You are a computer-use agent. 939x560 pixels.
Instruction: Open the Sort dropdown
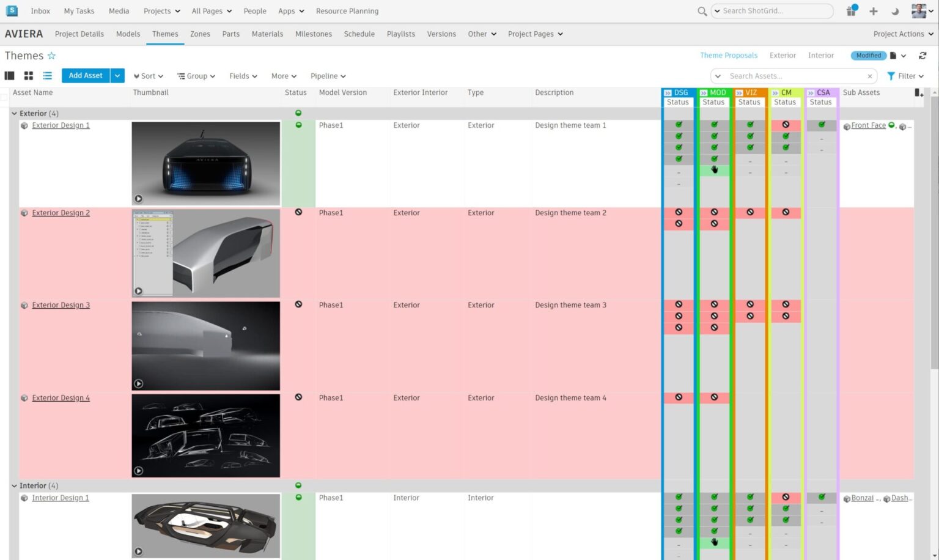tap(148, 76)
